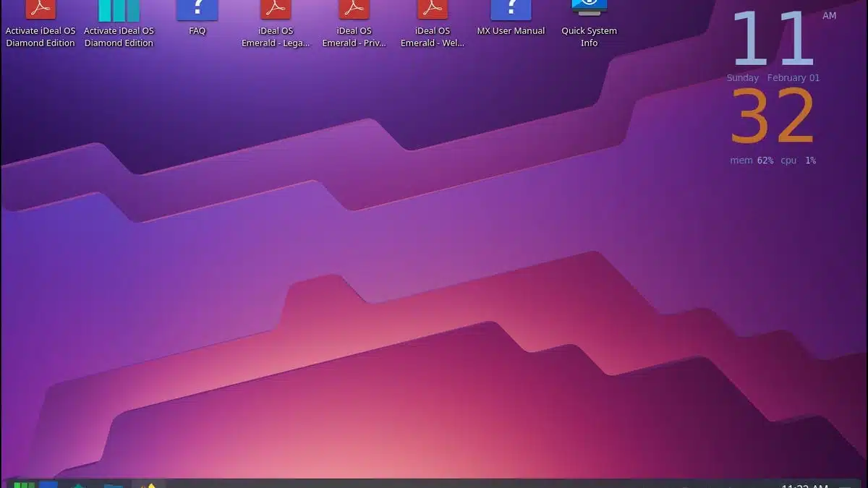Viewport: 868px width, 488px height.
Task: Open the FAQ desktop icon
Action: [x=197, y=10]
